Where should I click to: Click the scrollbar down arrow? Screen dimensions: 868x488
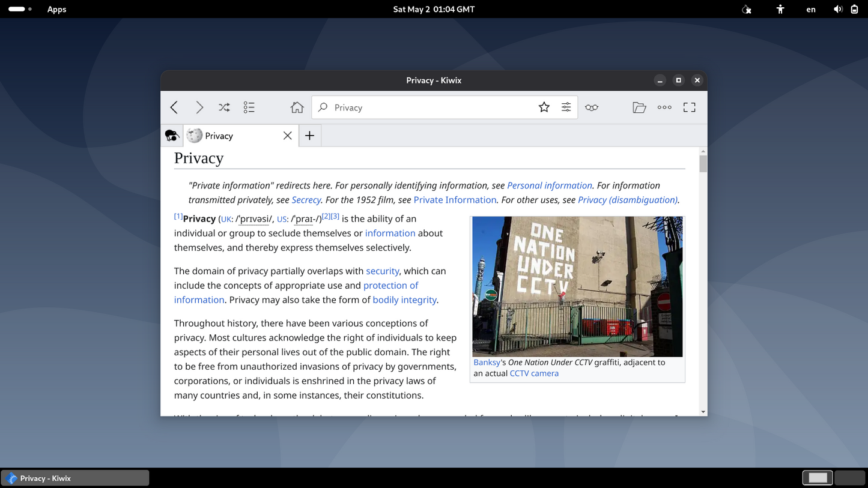point(703,412)
